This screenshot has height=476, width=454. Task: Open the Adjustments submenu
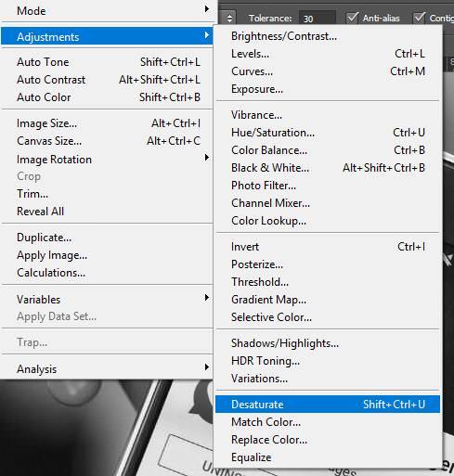pyautogui.click(x=107, y=36)
